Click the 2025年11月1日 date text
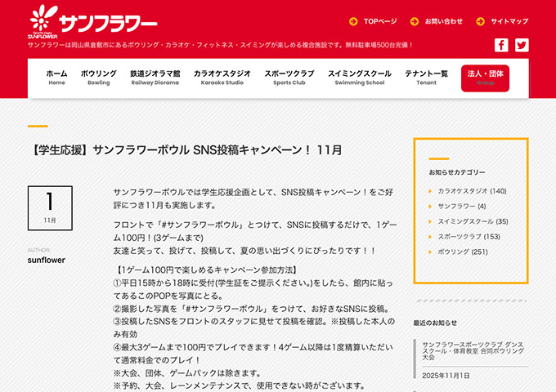The height and width of the screenshot is (392, 556). tap(446, 376)
